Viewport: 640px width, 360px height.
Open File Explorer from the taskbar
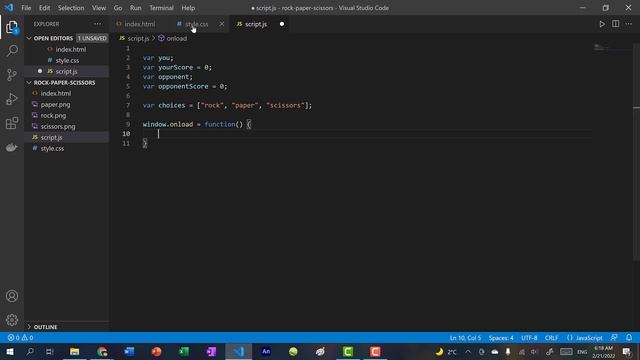click(74, 351)
